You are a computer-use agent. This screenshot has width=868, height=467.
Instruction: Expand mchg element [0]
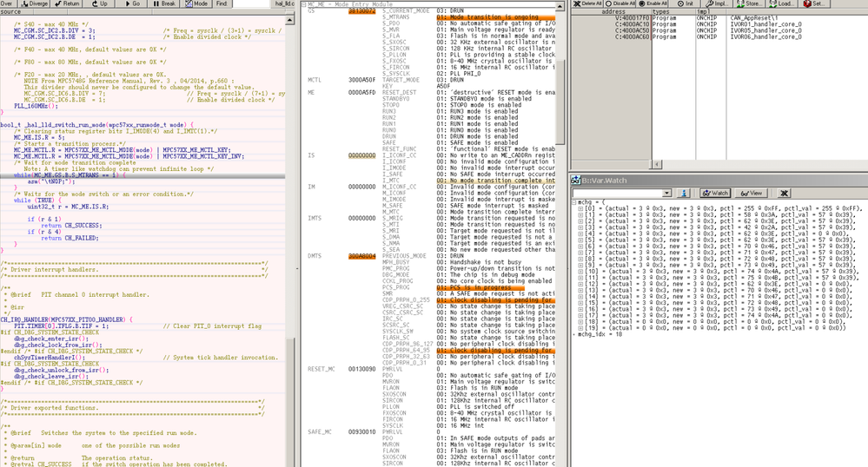coord(580,208)
